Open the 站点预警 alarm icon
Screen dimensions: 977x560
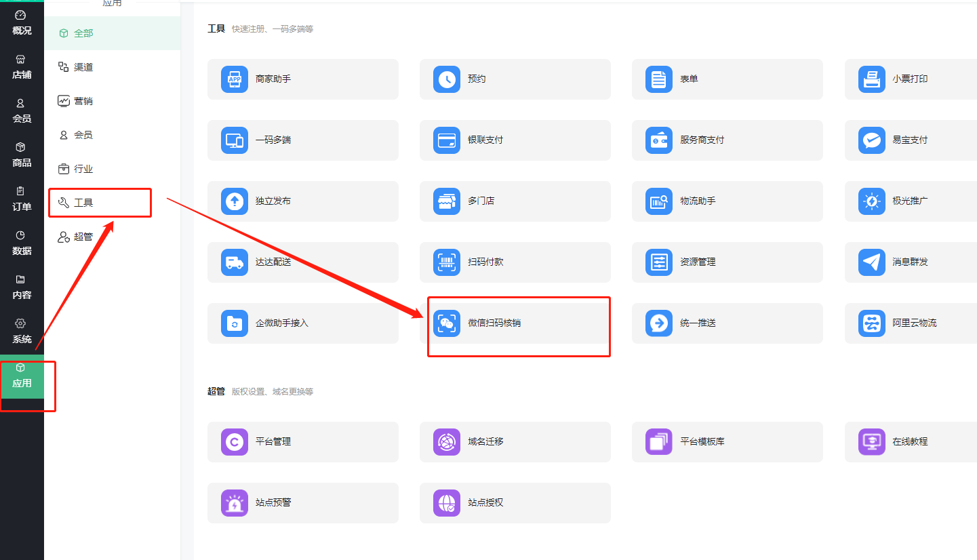click(235, 503)
